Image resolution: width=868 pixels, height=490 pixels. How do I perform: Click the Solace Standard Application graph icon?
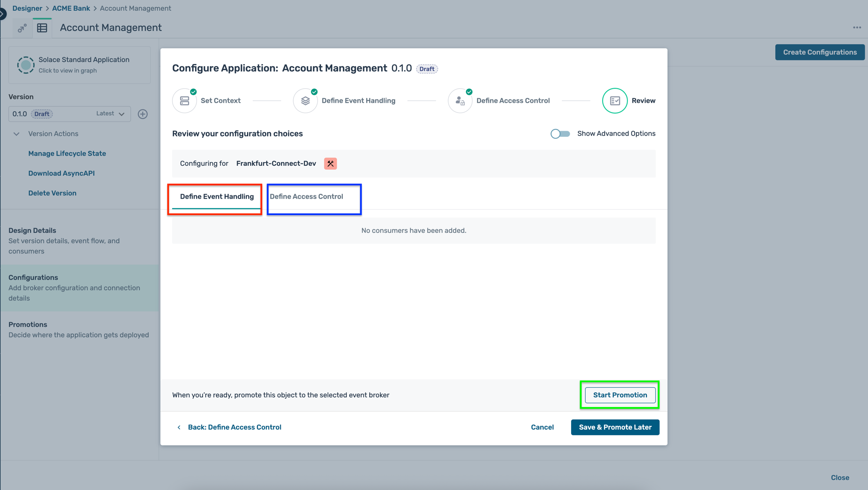(26, 64)
